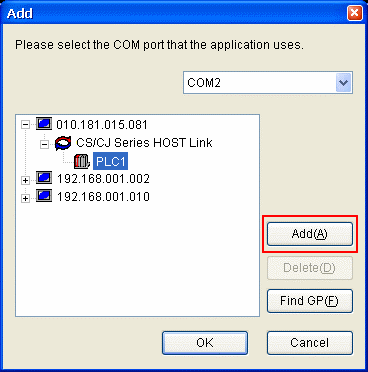
Task: Select the 192.168.001.002 tree entry
Action: [103, 179]
